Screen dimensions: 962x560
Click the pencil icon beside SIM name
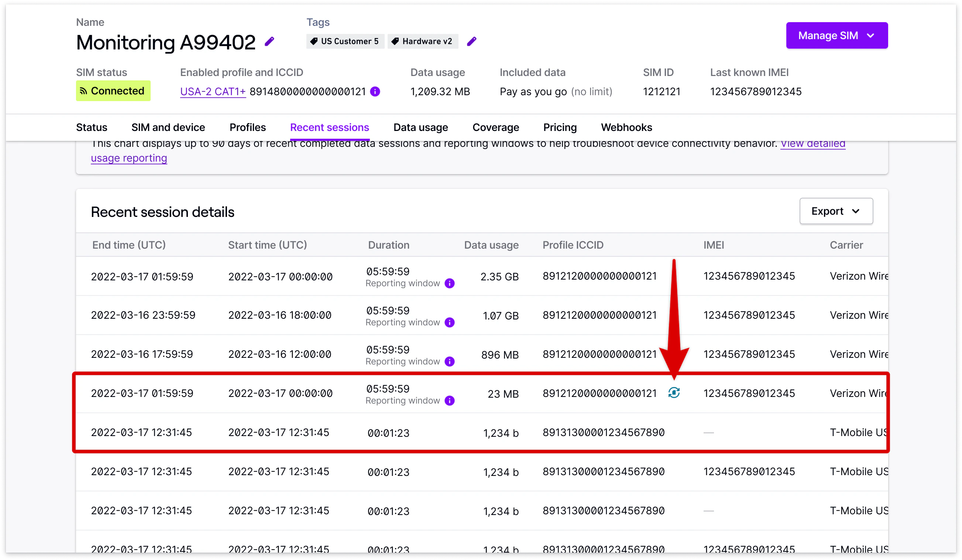(269, 41)
